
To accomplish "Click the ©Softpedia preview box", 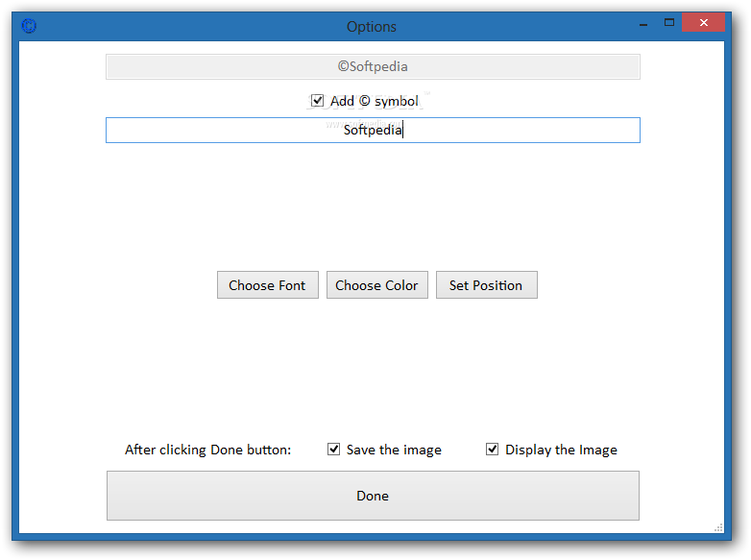I will click(x=373, y=66).
